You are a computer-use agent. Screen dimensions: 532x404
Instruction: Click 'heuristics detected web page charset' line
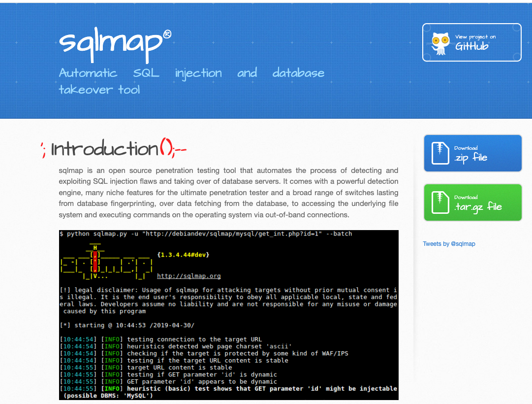click(176, 346)
